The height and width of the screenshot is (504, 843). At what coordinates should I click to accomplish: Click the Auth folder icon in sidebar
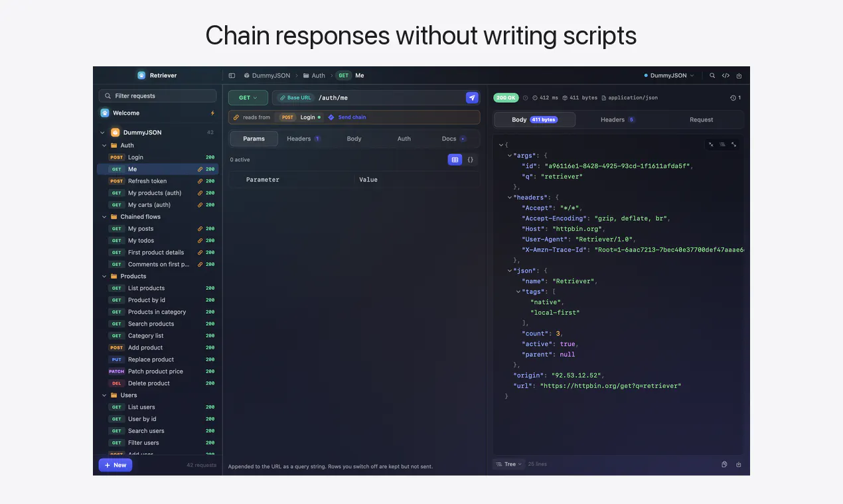point(114,145)
